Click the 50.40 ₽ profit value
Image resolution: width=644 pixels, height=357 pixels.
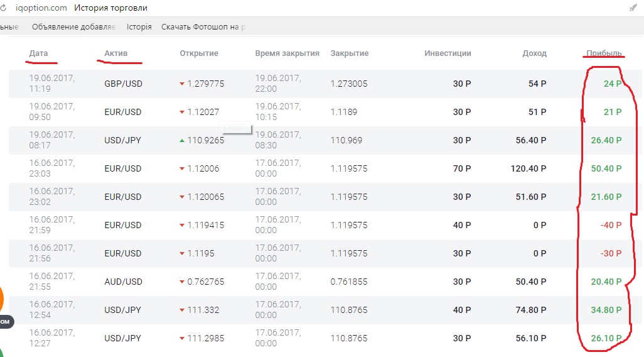coord(606,168)
